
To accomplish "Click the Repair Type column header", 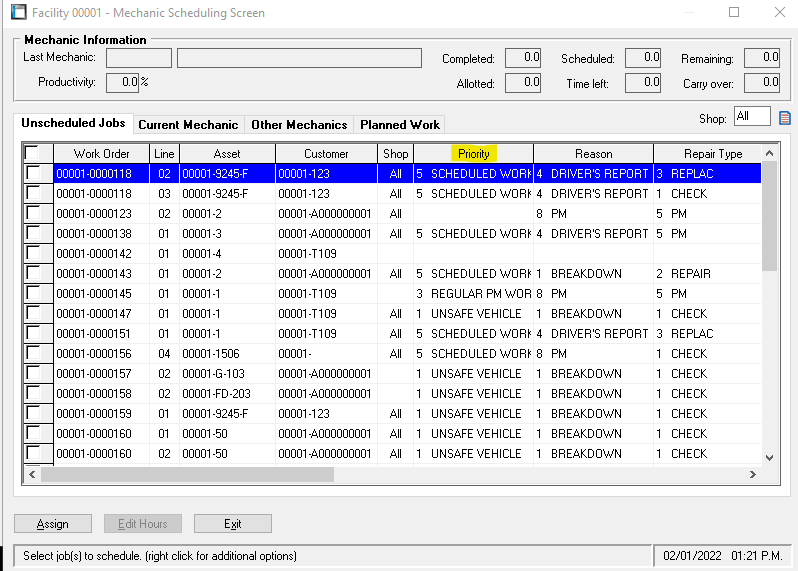I will pyautogui.click(x=712, y=154).
